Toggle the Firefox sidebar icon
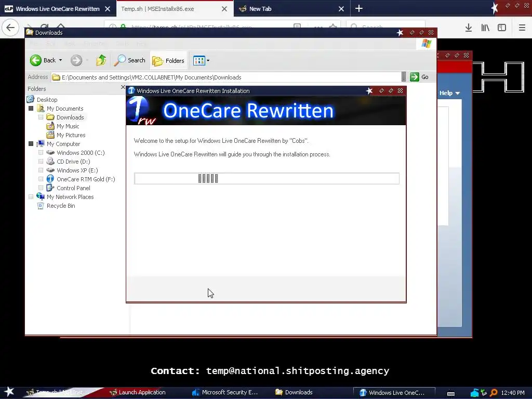The image size is (532, 399). (502, 28)
